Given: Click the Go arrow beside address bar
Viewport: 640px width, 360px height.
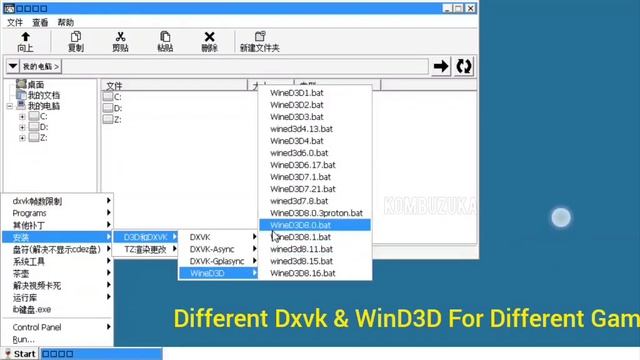Looking at the screenshot, I should click(441, 66).
